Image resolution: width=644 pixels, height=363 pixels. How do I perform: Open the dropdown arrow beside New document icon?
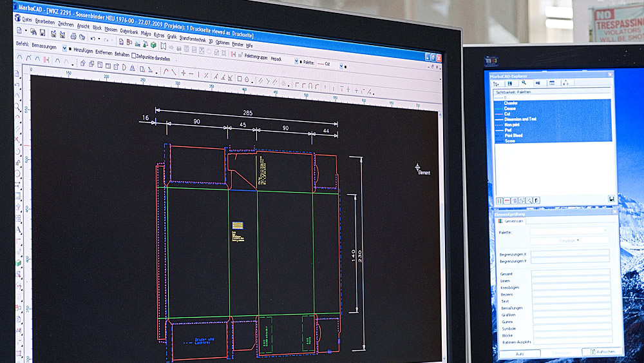click(26, 31)
